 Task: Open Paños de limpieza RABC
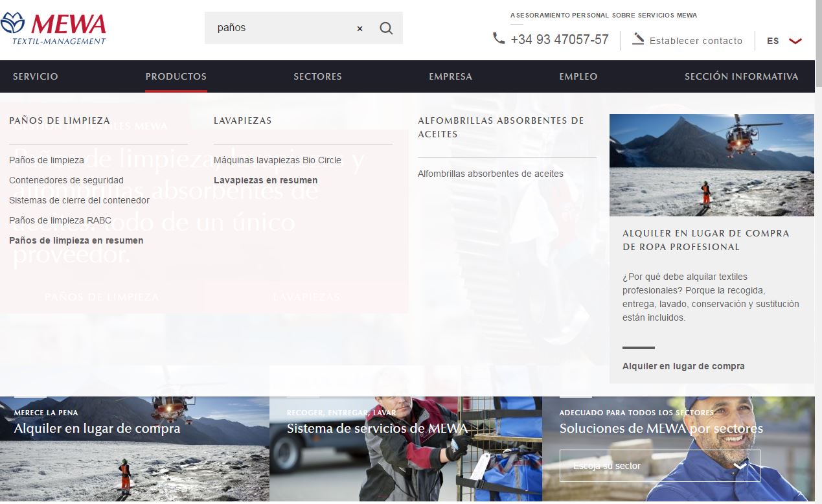click(60, 220)
